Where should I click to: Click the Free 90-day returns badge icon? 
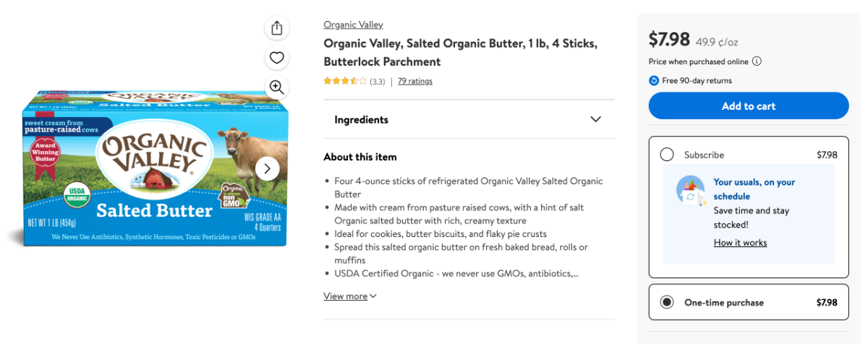tap(654, 80)
